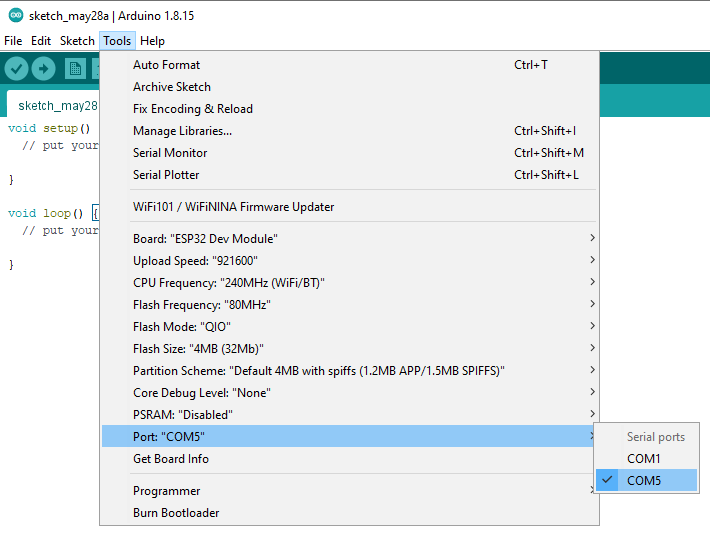Expand the PSRAM "Disabled" submenu
Screen dimensions: 710x535
click(350, 415)
